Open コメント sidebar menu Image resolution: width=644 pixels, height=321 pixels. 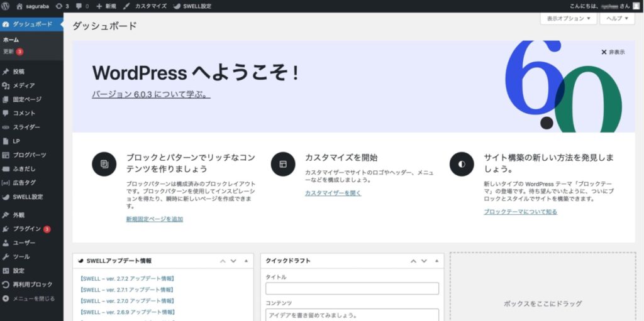(31, 113)
